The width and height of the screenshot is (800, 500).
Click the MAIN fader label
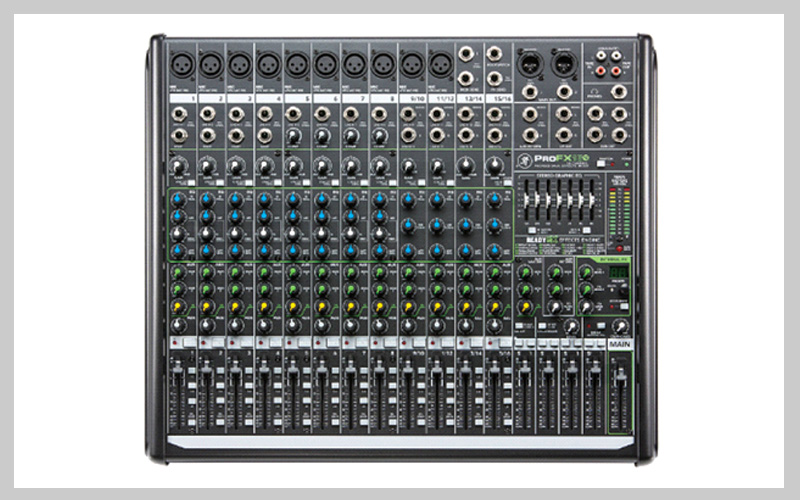pyautogui.click(x=620, y=344)
